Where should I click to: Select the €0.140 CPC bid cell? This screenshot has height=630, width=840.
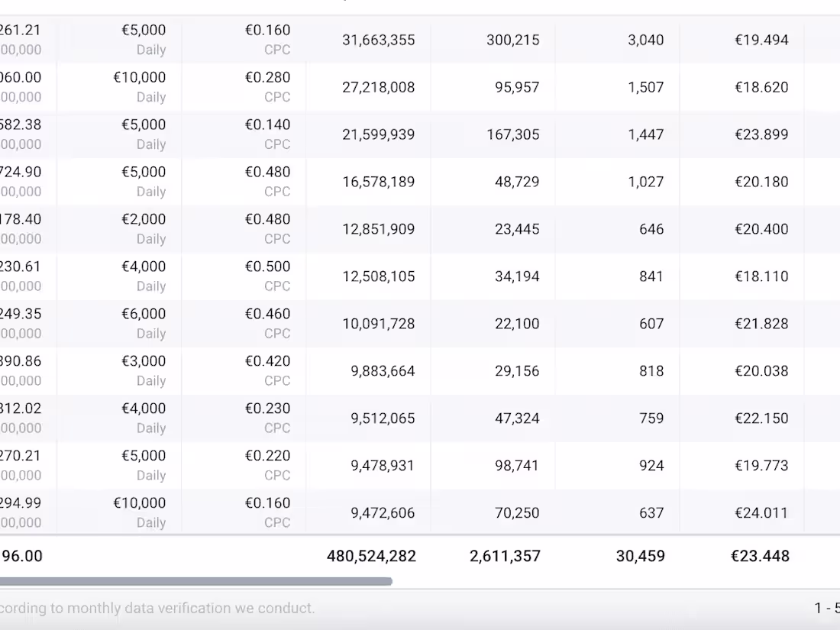(267, 125)
